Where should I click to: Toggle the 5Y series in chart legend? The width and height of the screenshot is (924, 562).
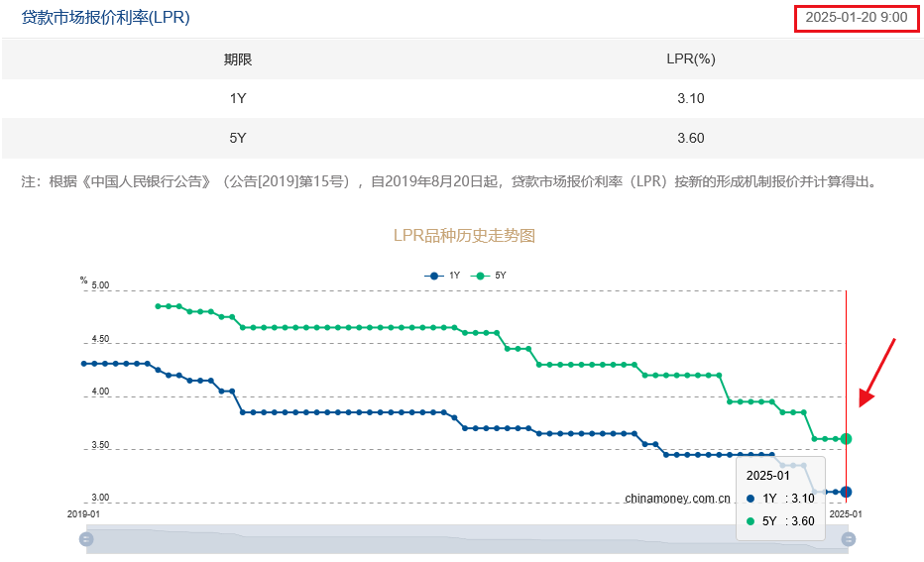(488, 276)
